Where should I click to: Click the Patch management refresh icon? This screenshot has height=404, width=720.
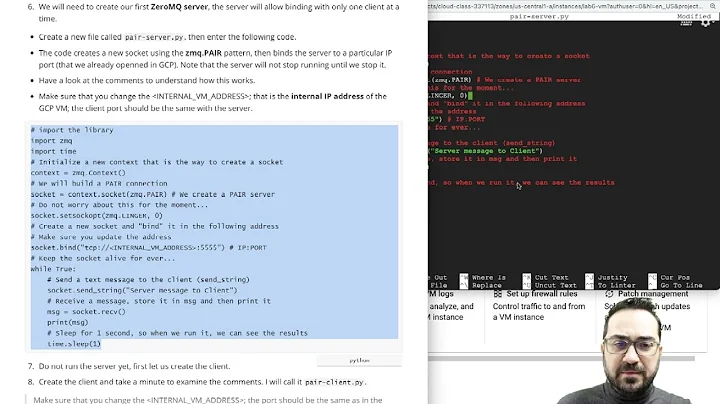click(x=609, y=294)
